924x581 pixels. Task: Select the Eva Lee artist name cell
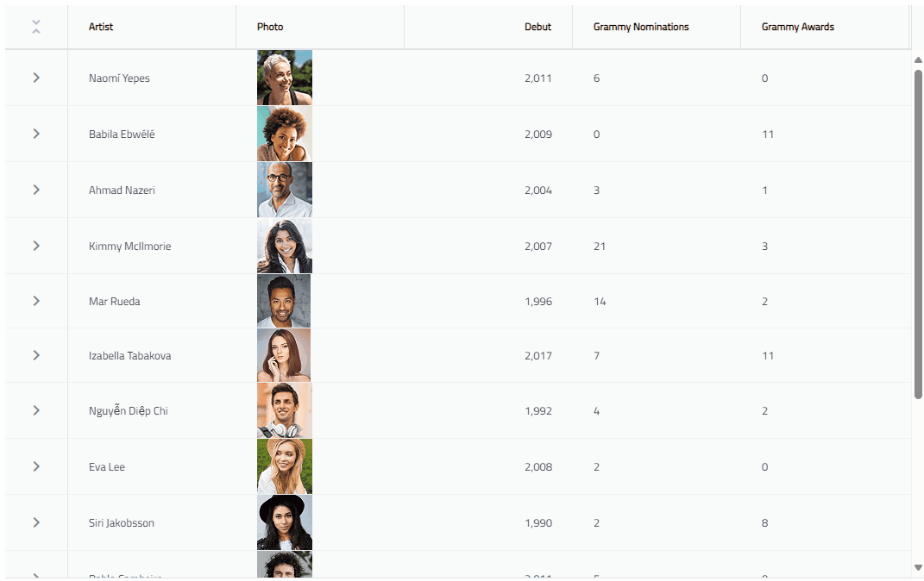[107, 466]
